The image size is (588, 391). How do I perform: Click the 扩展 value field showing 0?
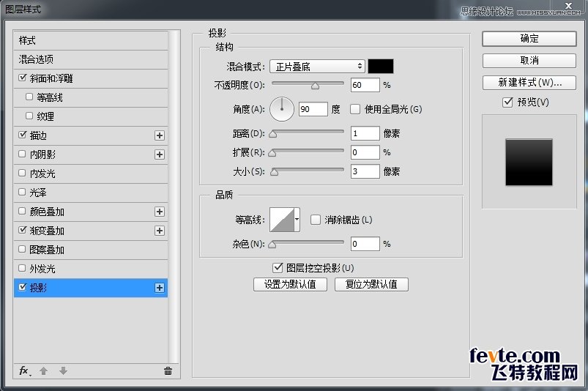[x=365, y=152]
